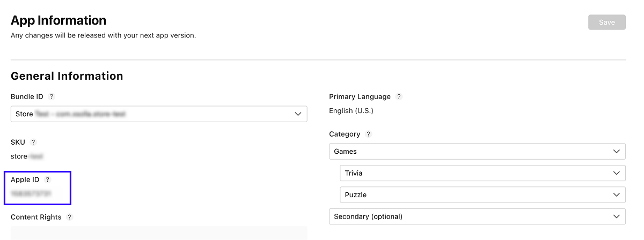Click the question mark next to Category
This screenshot has height=240, width=644.
368,134
